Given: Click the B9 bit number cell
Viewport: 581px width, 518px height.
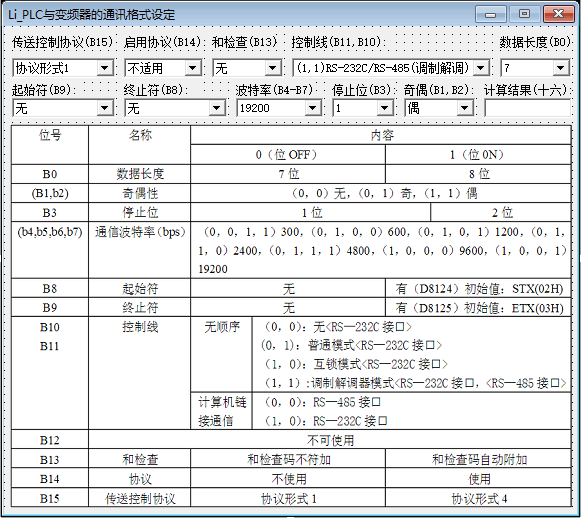Looking at the screenshot, I should (x=50, y=308).
